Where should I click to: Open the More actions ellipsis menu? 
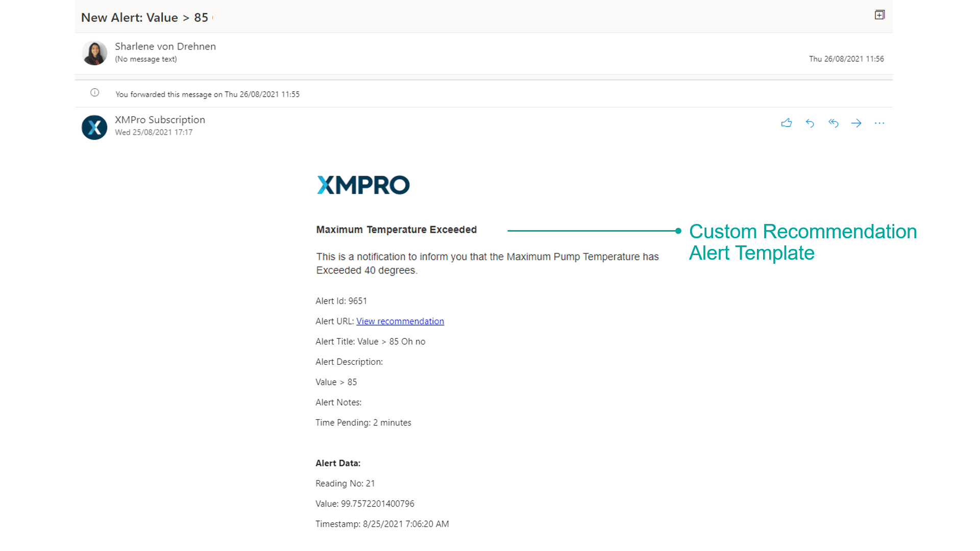(879, 123)
